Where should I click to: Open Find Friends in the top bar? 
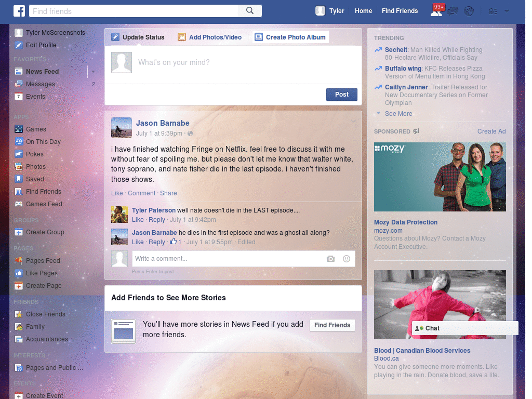pyautogui.click(x=400, y=11)
